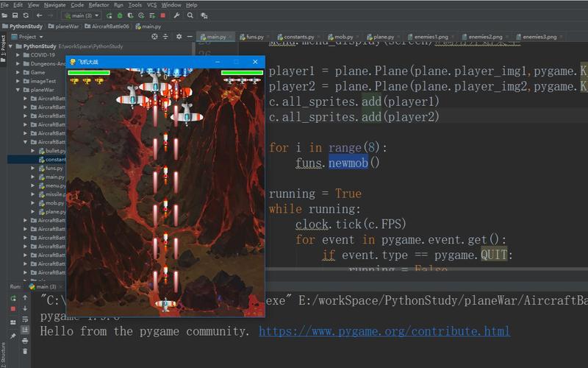Screen dimensions: 588x368
Task: Click AircraftBattle06 in the breadcrumb bar
Action: [x=107, y=26]
